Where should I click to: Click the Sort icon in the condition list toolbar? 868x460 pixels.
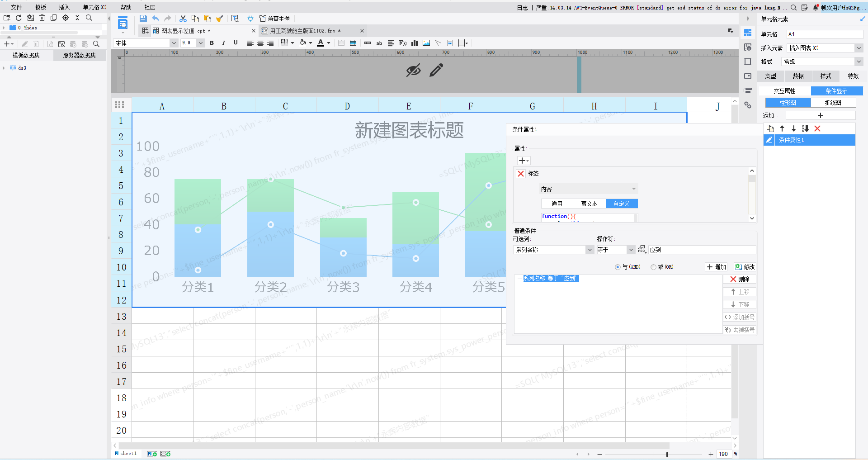[x=805, y=128]
